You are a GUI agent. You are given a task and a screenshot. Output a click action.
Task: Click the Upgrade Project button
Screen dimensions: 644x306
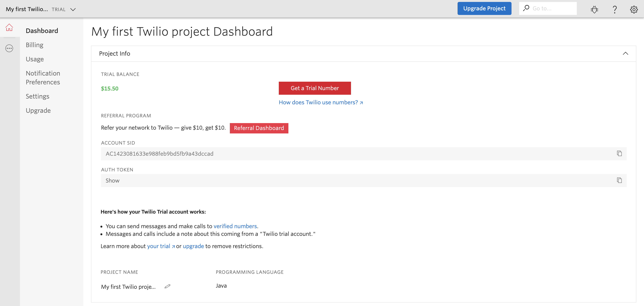484,8
